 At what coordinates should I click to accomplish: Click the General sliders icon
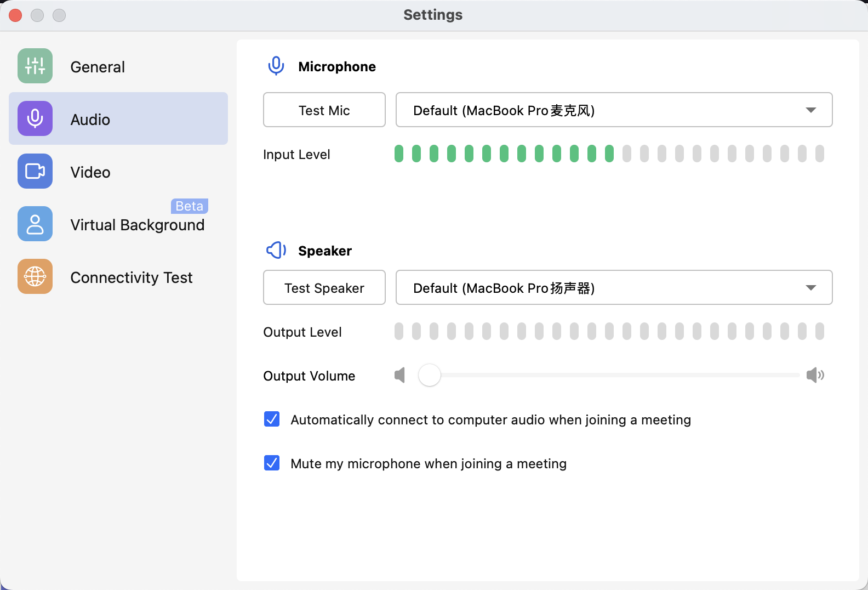(x=35, y=66)
